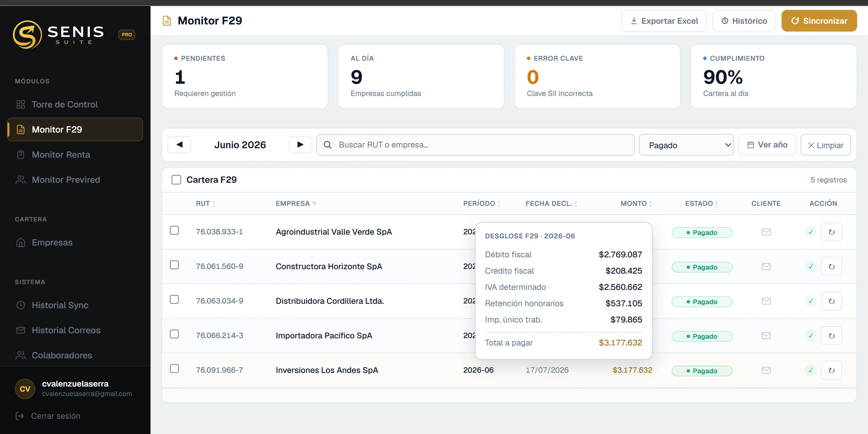Open the Pagado status filter dropdown
Screen dimensions: 868x434
[686, 145]
